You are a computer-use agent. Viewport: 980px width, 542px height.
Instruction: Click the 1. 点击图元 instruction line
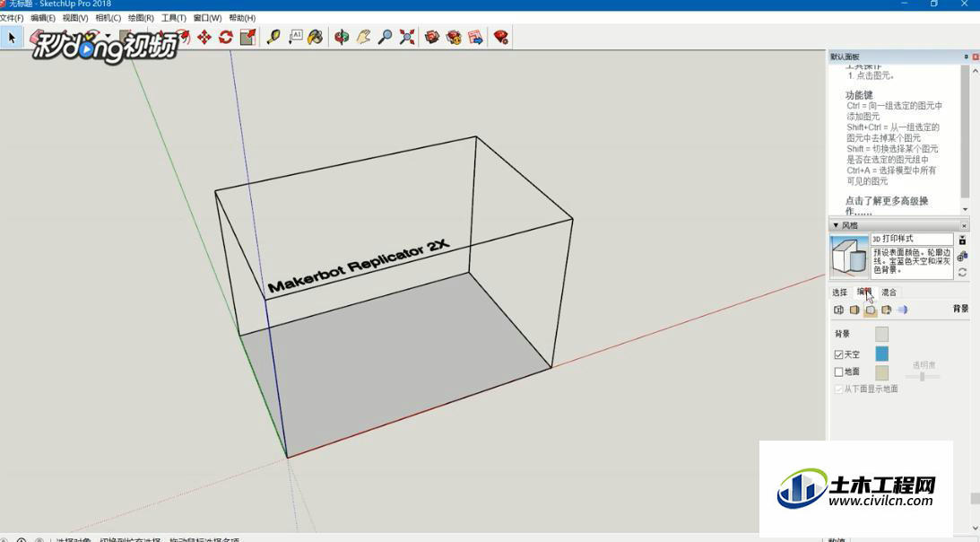tap(872, 75)
